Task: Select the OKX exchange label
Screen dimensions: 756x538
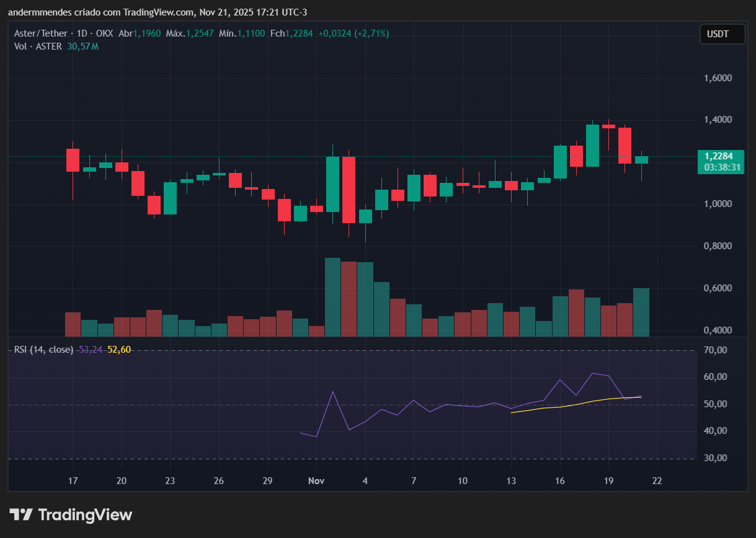Action: click(x=105, y=33)
